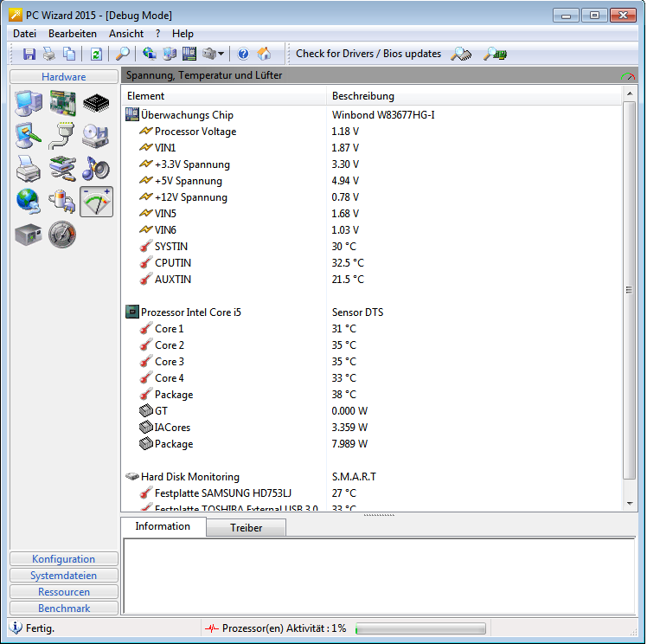Click the two computers toolbar icon
Viewport: 647px width, 644px height.
click(x=170, y=54)
